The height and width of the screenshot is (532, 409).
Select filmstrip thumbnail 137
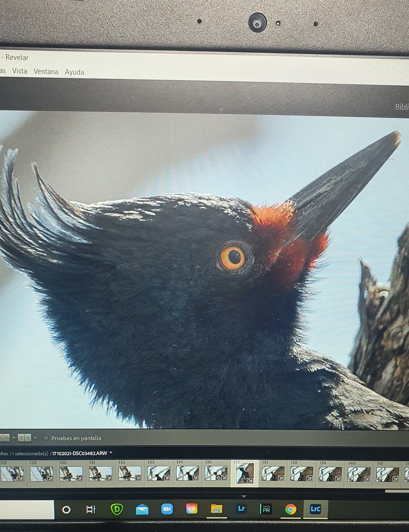[x=273, y=473]
